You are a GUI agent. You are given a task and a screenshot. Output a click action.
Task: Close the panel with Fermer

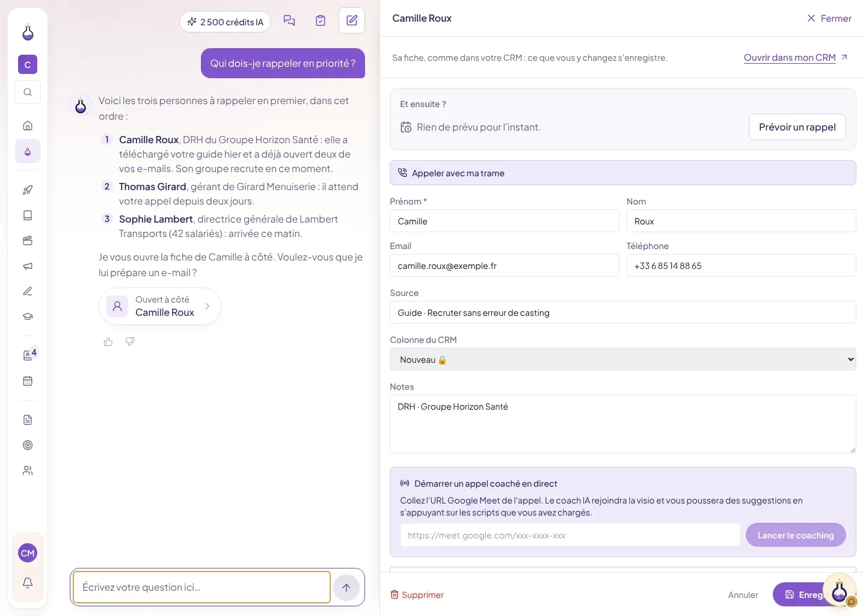point(829,19)
